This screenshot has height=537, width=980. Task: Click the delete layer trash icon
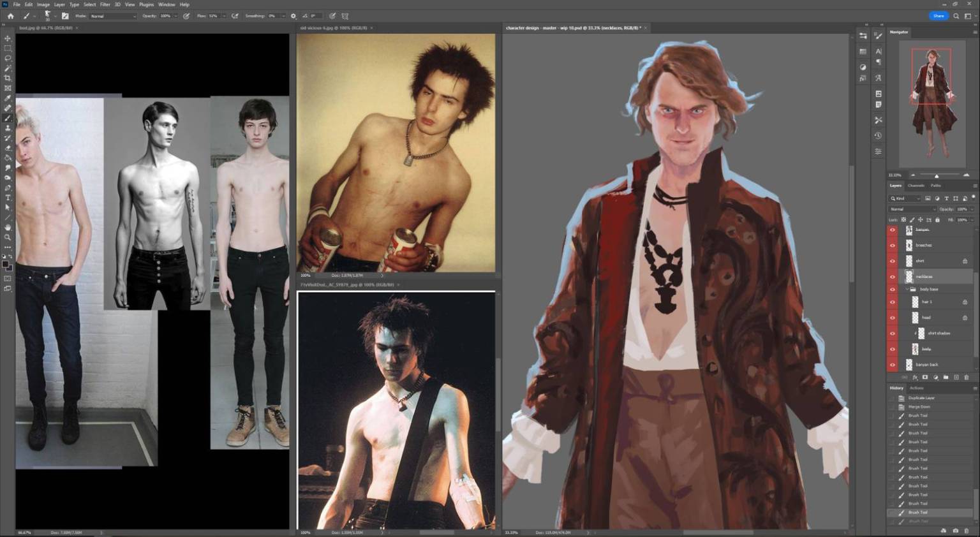click(x=966, y=378)
